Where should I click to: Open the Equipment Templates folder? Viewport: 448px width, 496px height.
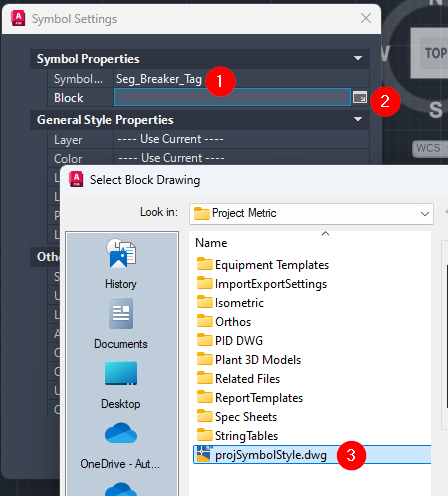point(272,265)
